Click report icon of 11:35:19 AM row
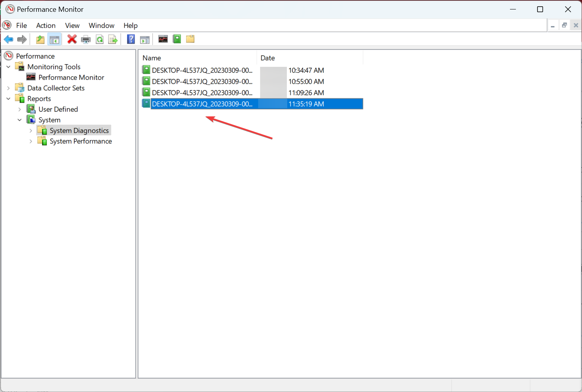 coord(146,103)
